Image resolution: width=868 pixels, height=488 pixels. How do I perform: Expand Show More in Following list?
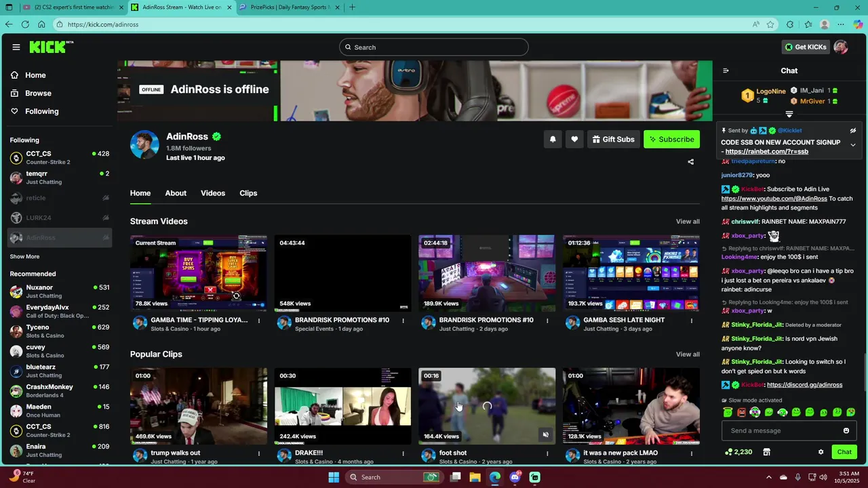[24, 257]
